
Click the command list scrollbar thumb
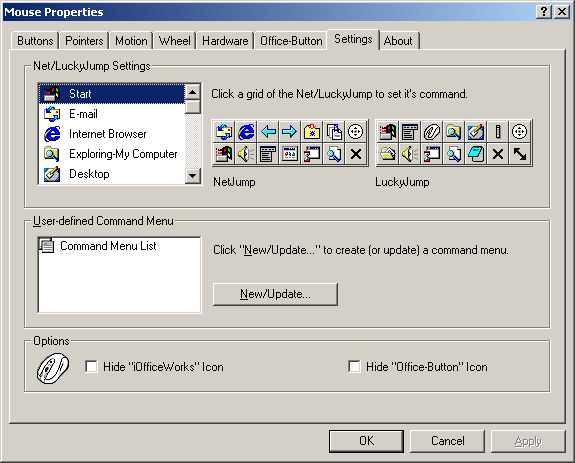click(x=193, y=107)
